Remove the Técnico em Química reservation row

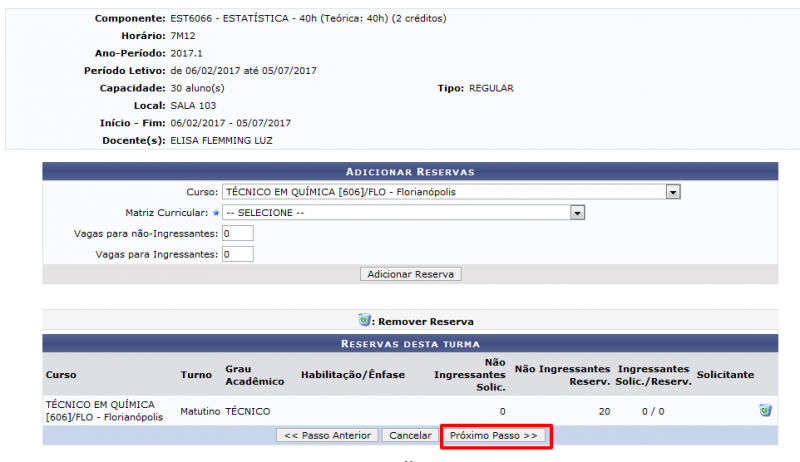pyautogui.click(x=765, y=410)
